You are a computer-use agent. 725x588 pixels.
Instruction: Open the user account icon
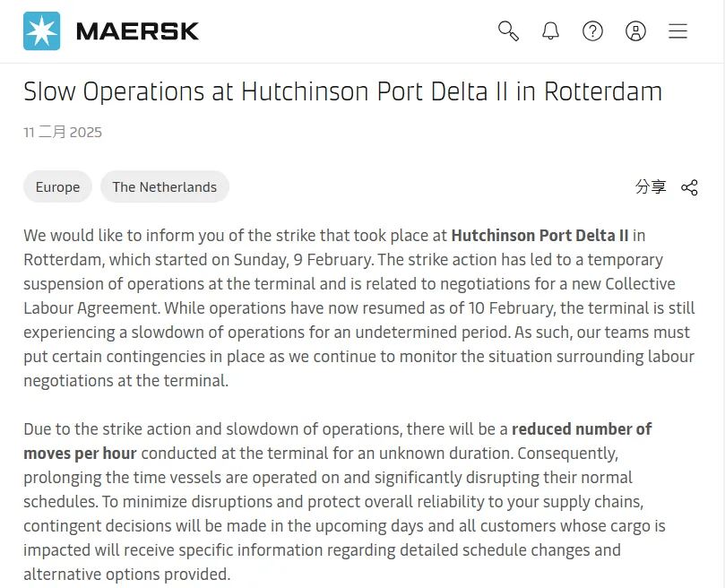(635, 31)
